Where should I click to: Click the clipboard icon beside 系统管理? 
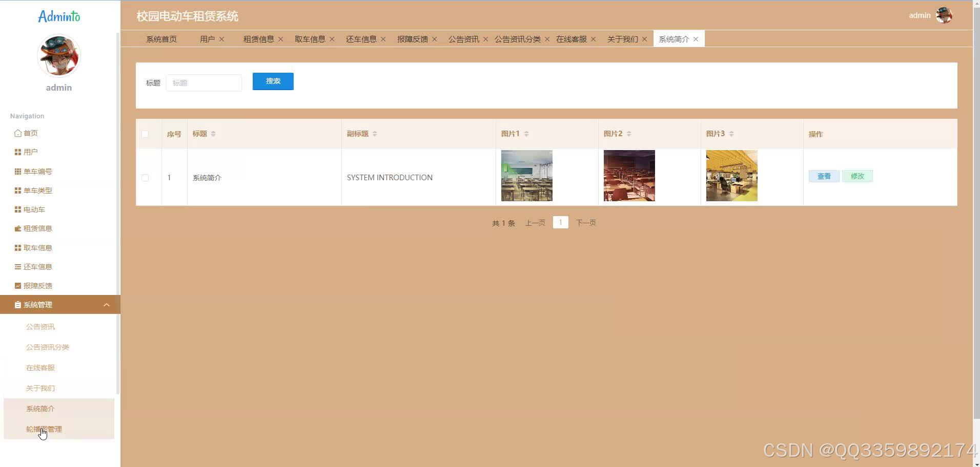[18, 305]
